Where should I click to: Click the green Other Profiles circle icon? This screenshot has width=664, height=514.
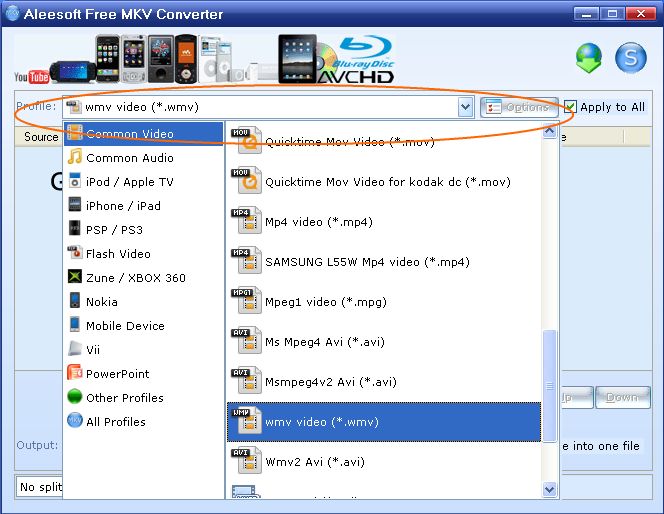(75, 397)
